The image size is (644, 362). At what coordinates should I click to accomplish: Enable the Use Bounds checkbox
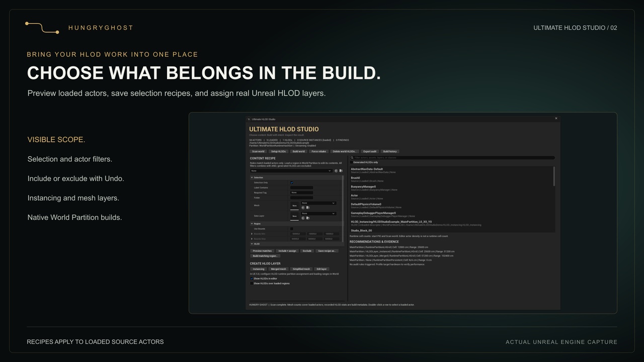292,229
